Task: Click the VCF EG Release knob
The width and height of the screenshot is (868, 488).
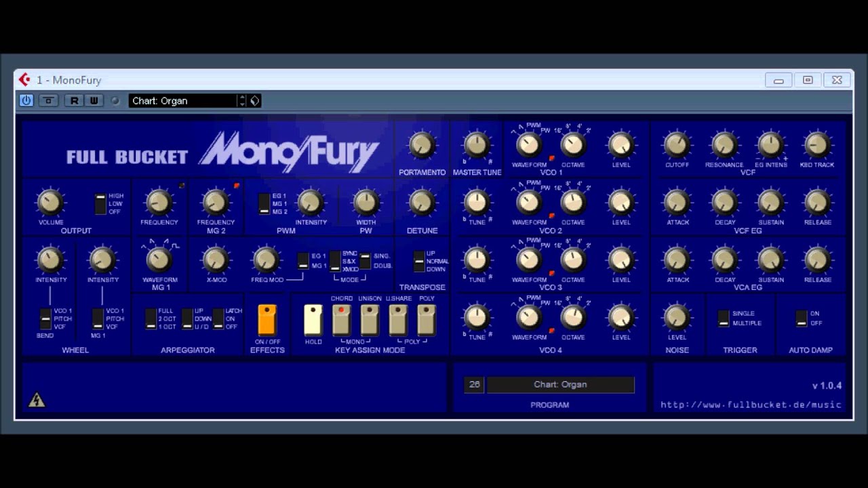Action: 817,202
